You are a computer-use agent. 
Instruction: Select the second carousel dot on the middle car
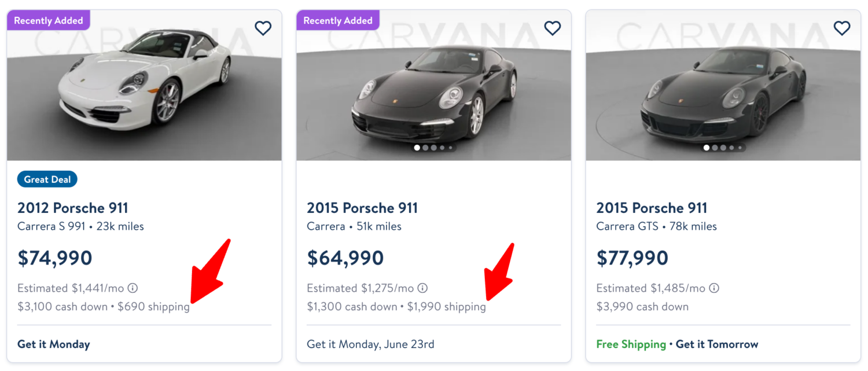[426, 148]
